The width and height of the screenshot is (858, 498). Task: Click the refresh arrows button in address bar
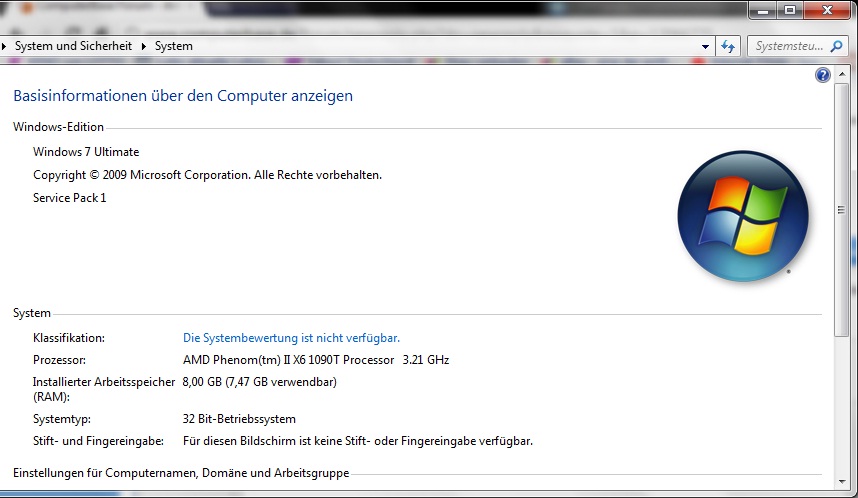(728, 47)
